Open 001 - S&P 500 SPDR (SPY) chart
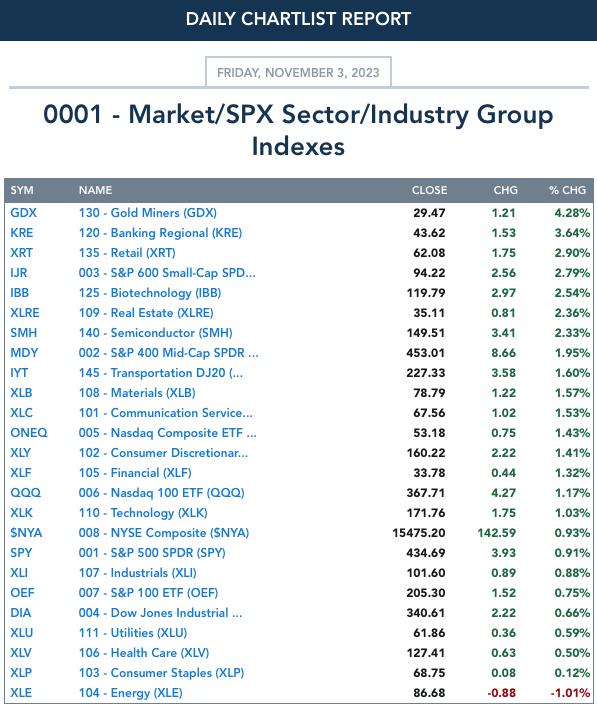The width and height of the screenshot is (597, 709). [x=152, y=553]
